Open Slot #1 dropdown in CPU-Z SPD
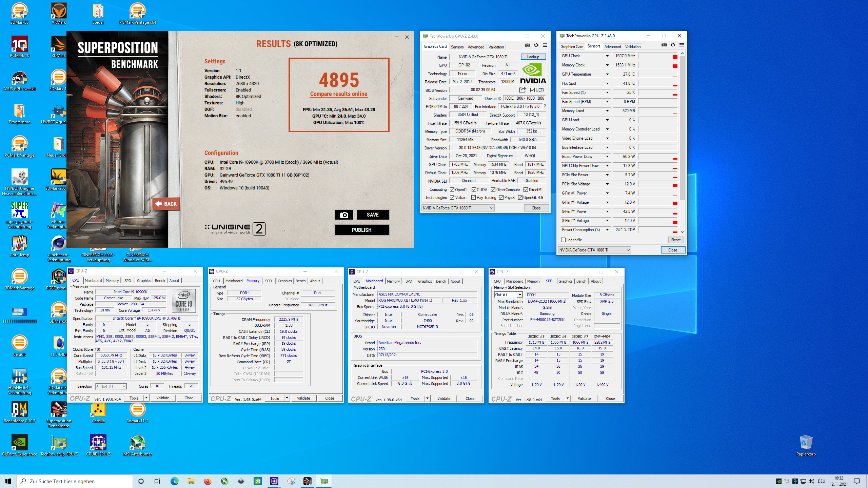 (x=519, y=295)
